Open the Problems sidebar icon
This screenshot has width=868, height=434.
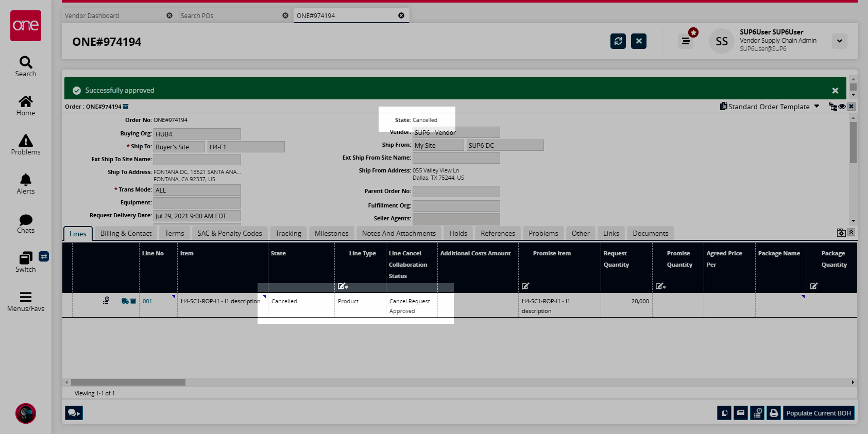point(26,145)
